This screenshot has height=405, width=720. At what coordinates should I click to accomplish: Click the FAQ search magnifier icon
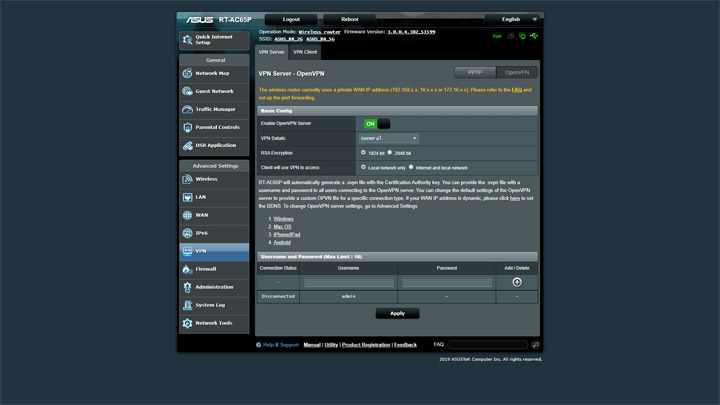click(x=535, y=345)
